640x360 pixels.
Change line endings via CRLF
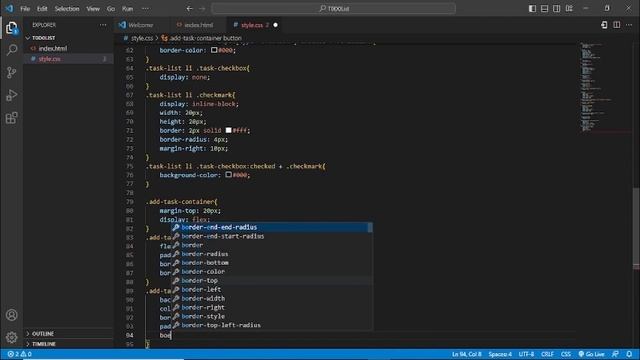click(547, 354)
